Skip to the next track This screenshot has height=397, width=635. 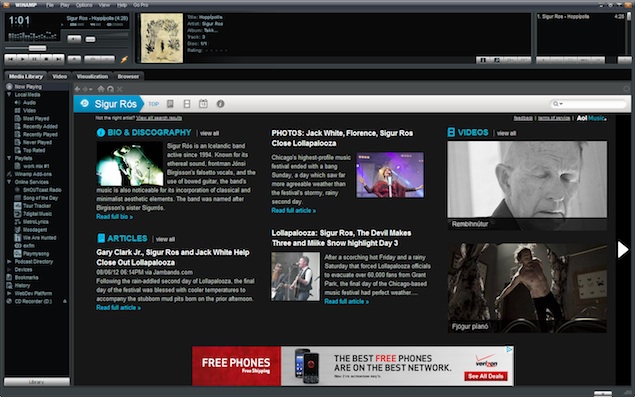coord(58,59)
